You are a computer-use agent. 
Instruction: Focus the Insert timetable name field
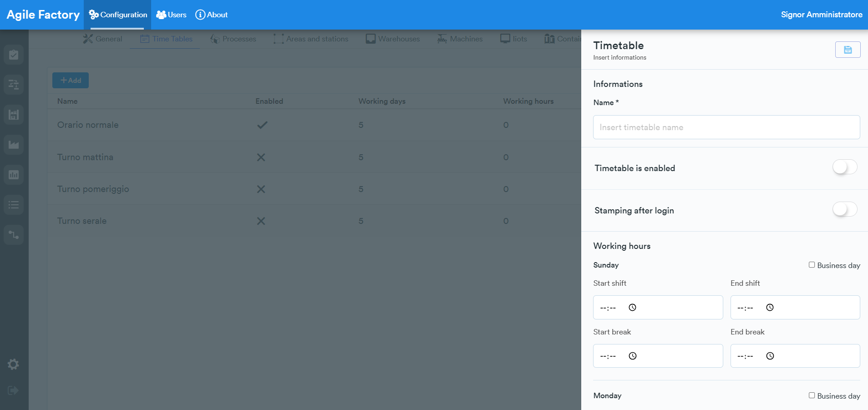(726, 127)
